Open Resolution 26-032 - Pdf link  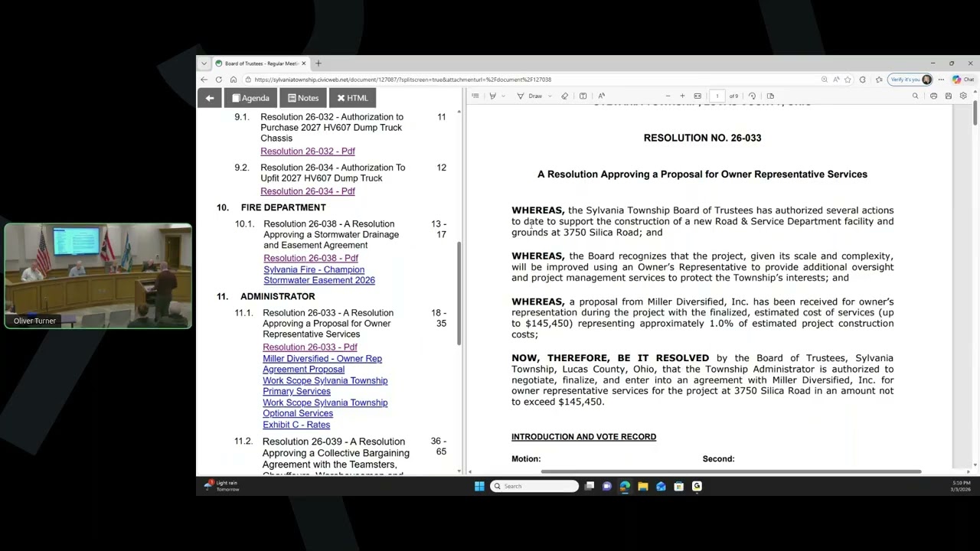tap(308, 152)
